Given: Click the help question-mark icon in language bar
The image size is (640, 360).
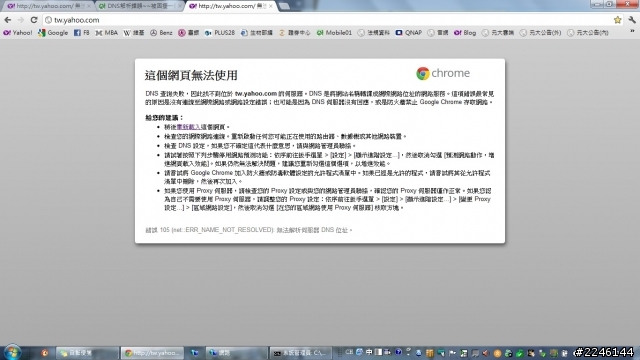Looking at the screenshot, I should point(398,352).
